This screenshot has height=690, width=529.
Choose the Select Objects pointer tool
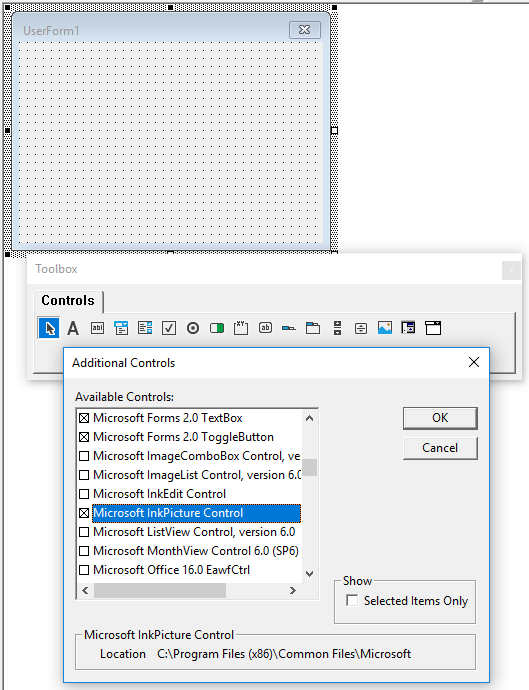click(x=49, y=328)
